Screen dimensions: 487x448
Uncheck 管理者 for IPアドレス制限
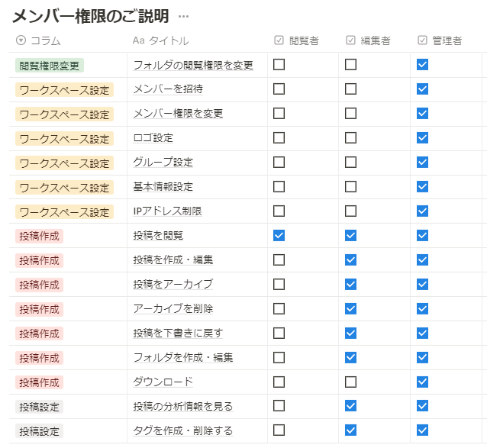(x=423, y=211)
